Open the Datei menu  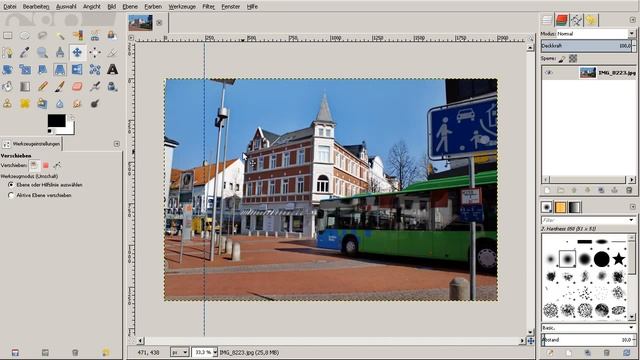point(10,7)
